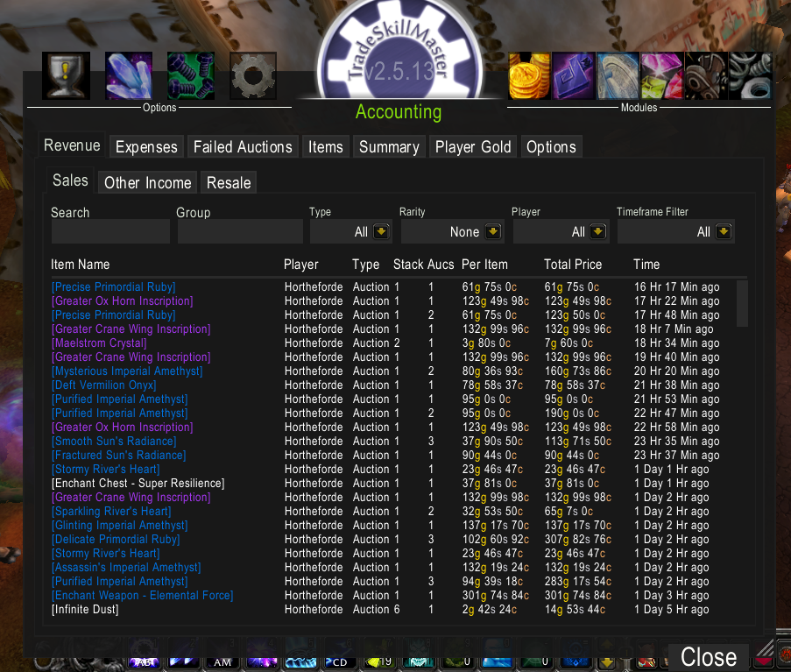
Task: Switch to the Player Gold tab
Action: coord(473,147)
